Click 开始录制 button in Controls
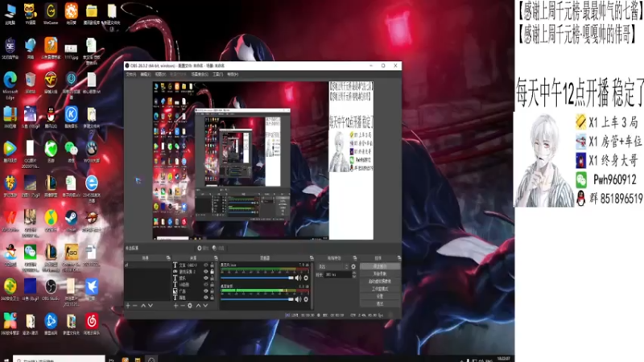The height and width of the screenshot is (362, 644). tap(380, 274)
